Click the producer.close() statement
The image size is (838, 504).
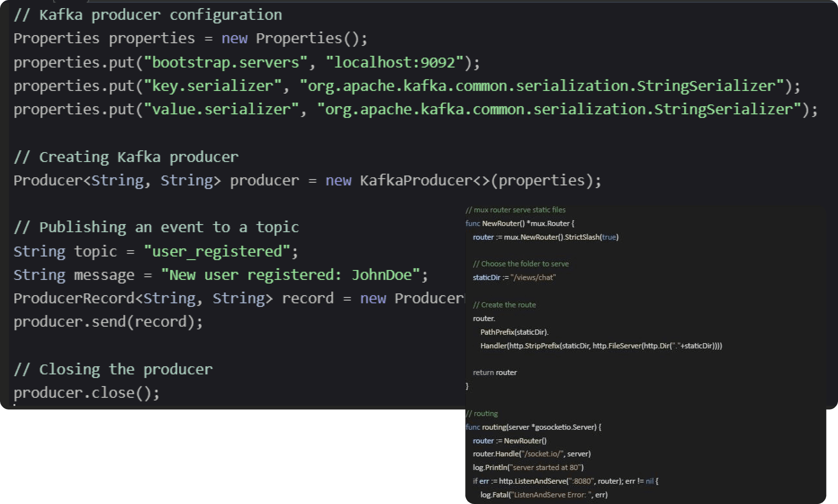click(86, 393)
